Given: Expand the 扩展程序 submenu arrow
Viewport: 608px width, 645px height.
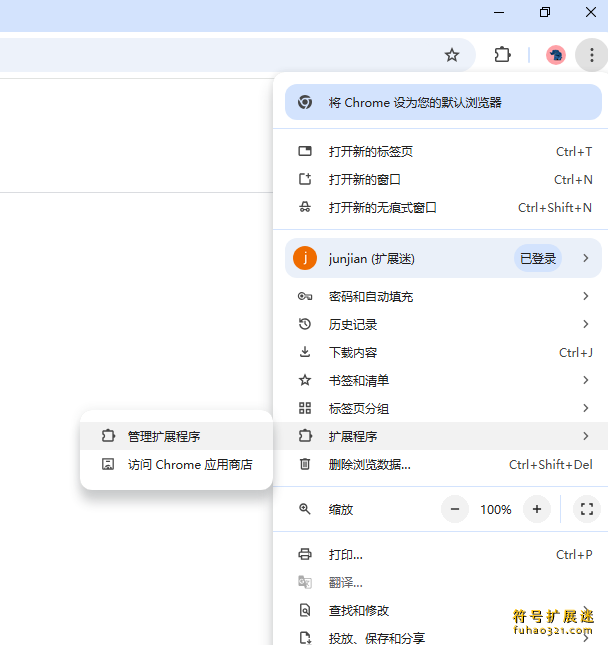Looking at the screenshot, I should click(x=586, y=436).
